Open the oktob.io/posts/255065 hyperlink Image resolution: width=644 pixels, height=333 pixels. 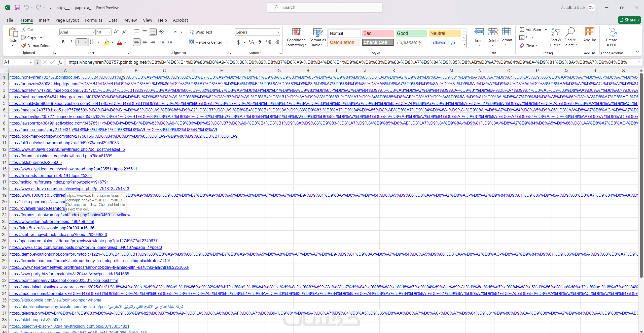click(35, 162)
